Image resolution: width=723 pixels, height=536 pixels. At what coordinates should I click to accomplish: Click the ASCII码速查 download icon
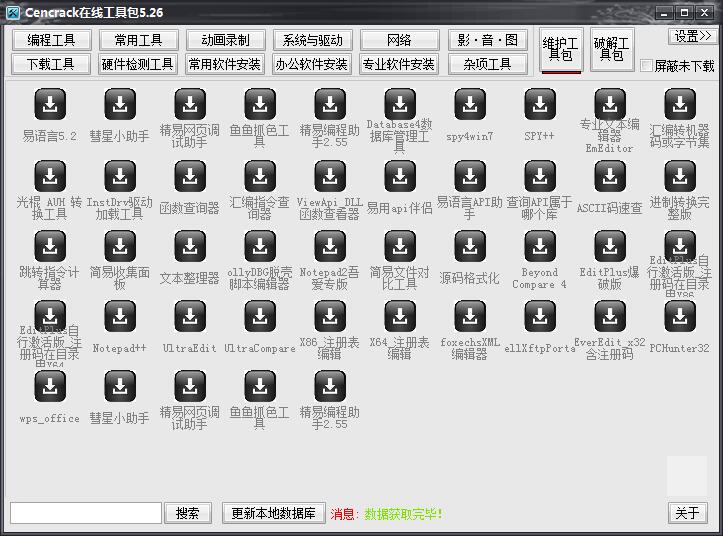point(610,175)
